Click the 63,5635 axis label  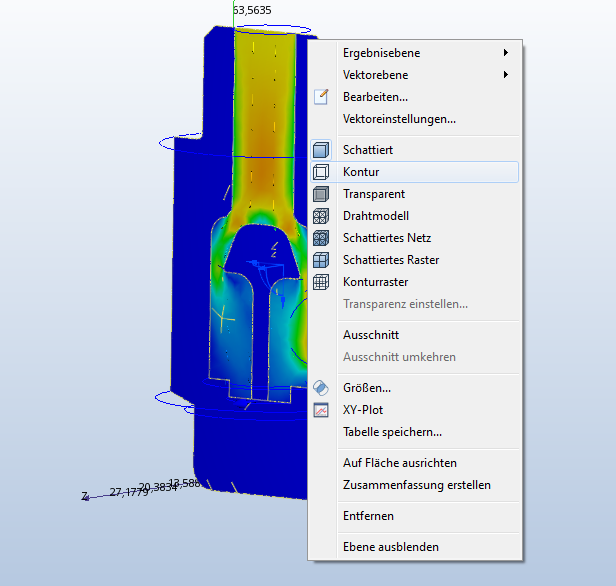tap(252, 10)
